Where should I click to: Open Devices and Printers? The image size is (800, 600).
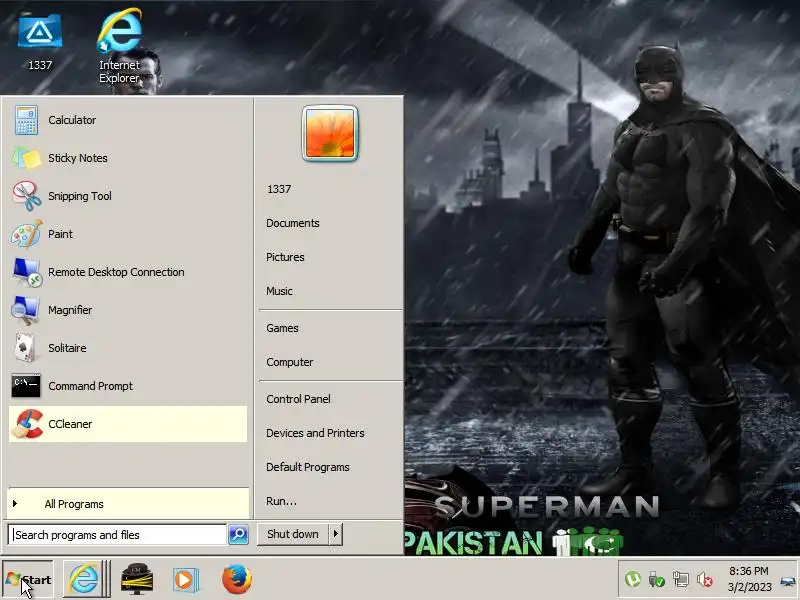(315, 433)
